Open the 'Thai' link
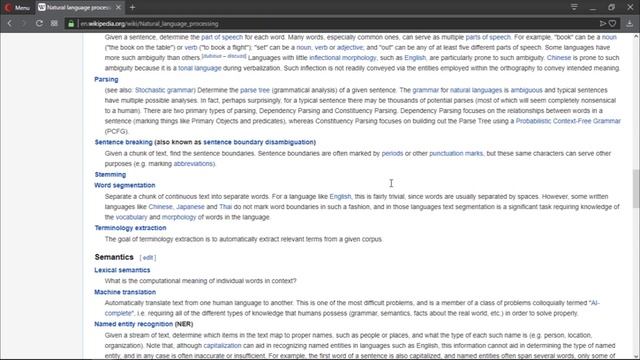Screen dimensions: 640x360 (225, 207)
